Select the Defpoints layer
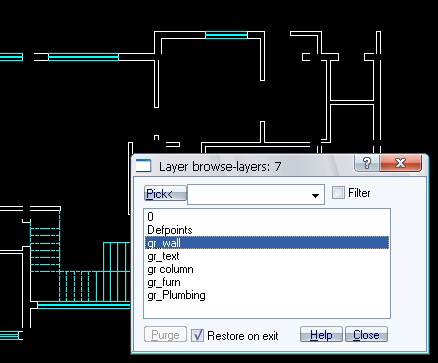Screen dimensions: 438x363 click(x=267, y=230)
